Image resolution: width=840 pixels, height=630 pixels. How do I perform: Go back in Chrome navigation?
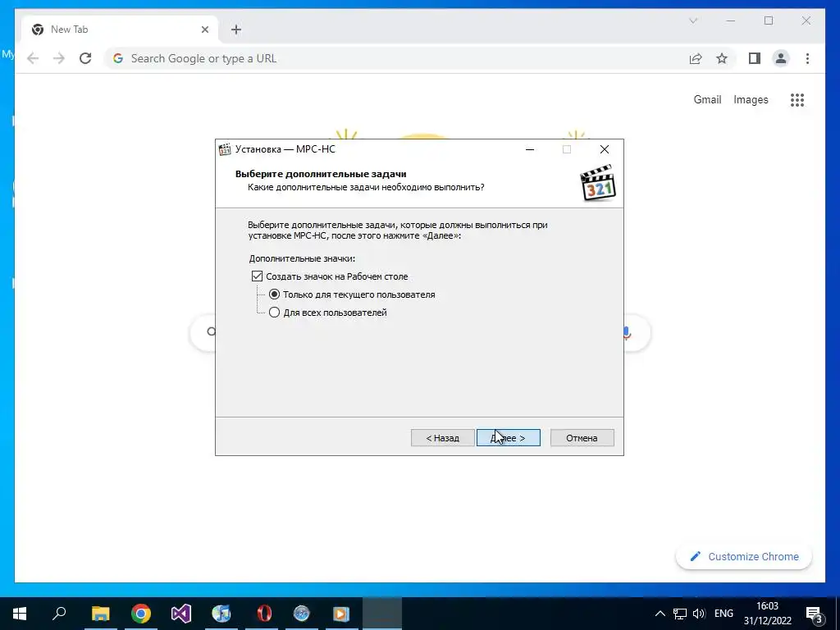[x=33, y=58]
